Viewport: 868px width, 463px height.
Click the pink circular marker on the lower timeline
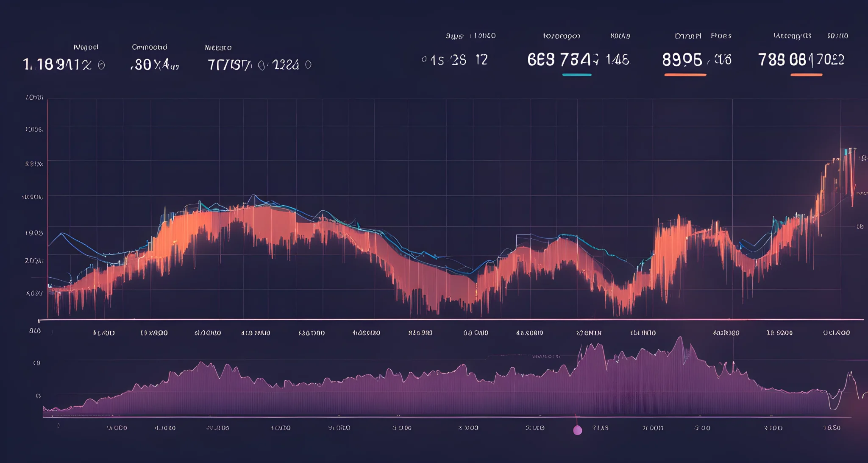577,430
